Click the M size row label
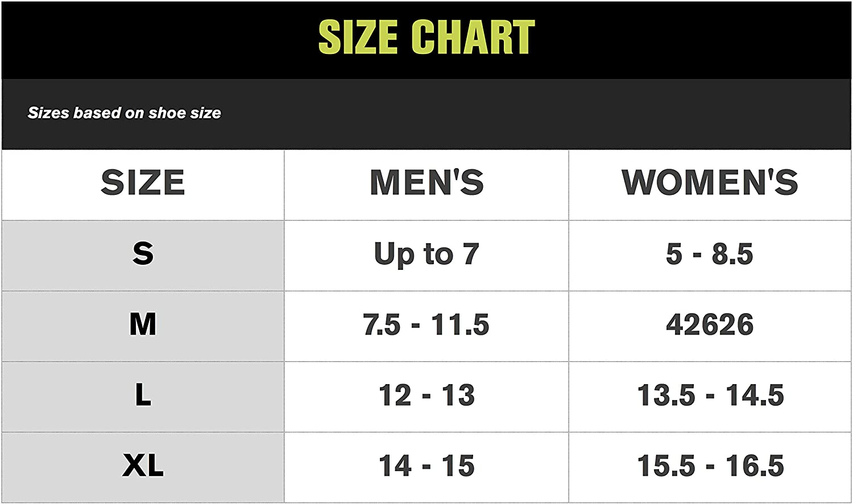This screenshot has width=853, height=504. coord(143,324)
